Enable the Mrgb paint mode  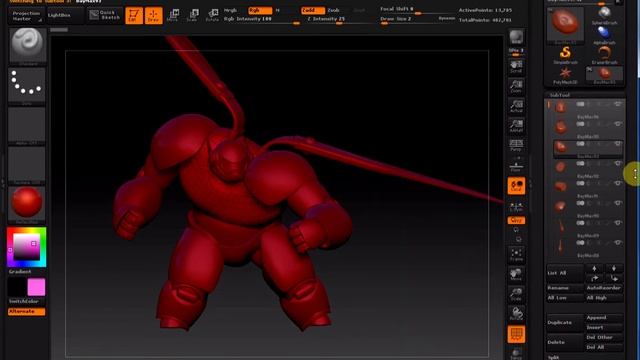click(231, 10)
